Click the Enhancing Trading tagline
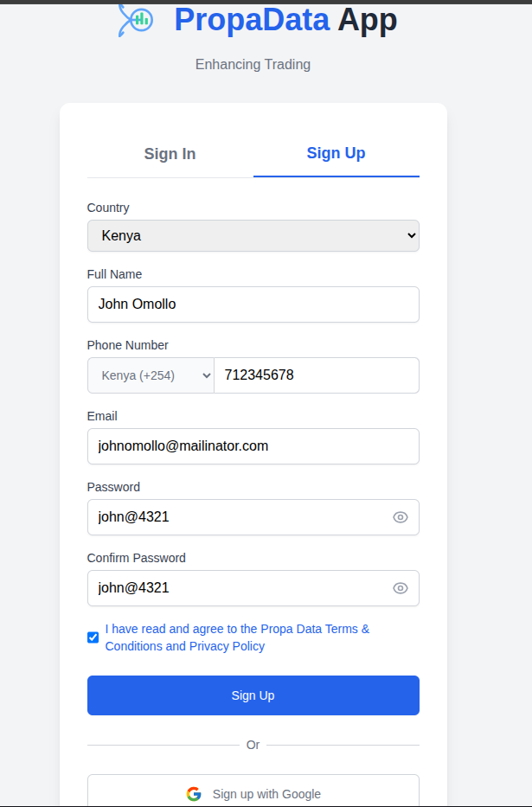The width and height of the screenshot is (532, 807). [253, 64]
